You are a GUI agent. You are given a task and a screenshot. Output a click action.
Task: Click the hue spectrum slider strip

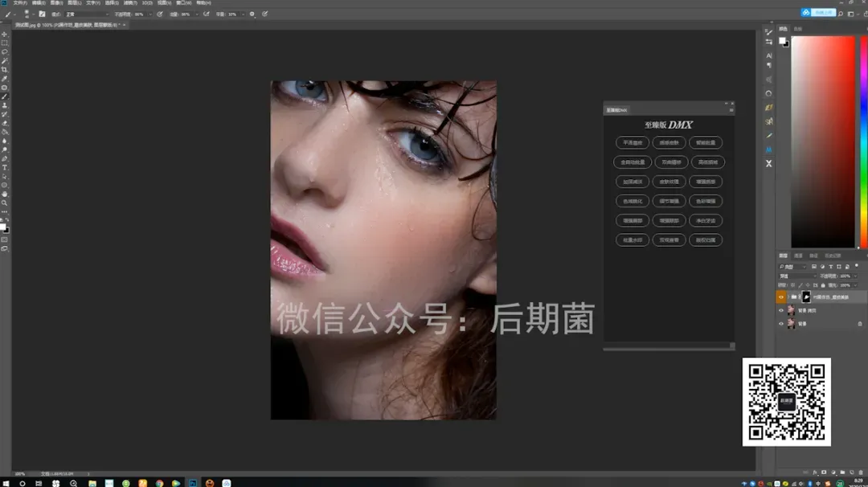point(863,141)
